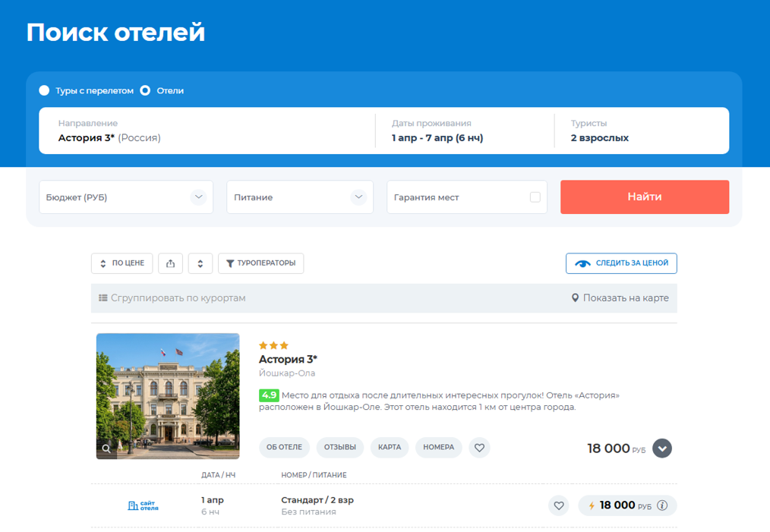Select the 'Туры с перелетом' radio button

(x=44, y=90)
